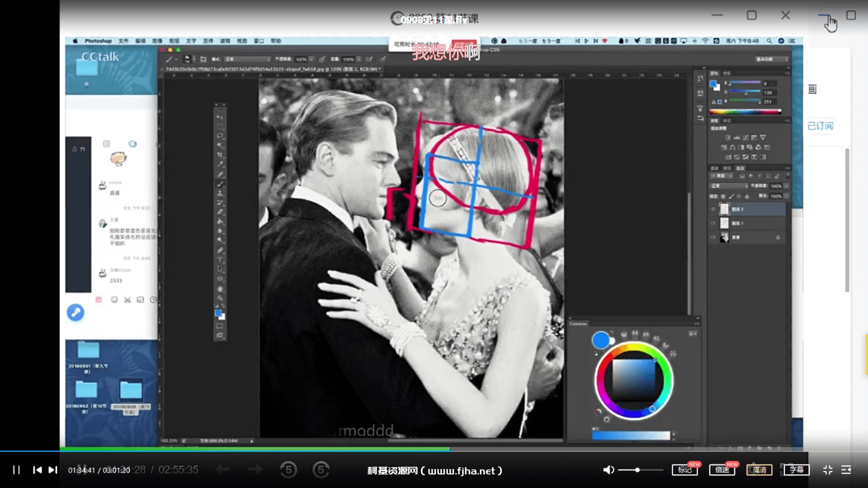Open the 滤镜 (Filter) menu
Image resolution: width=868 pixels, height=488 pixels.
pyautogui.click(x=225, y=41)
